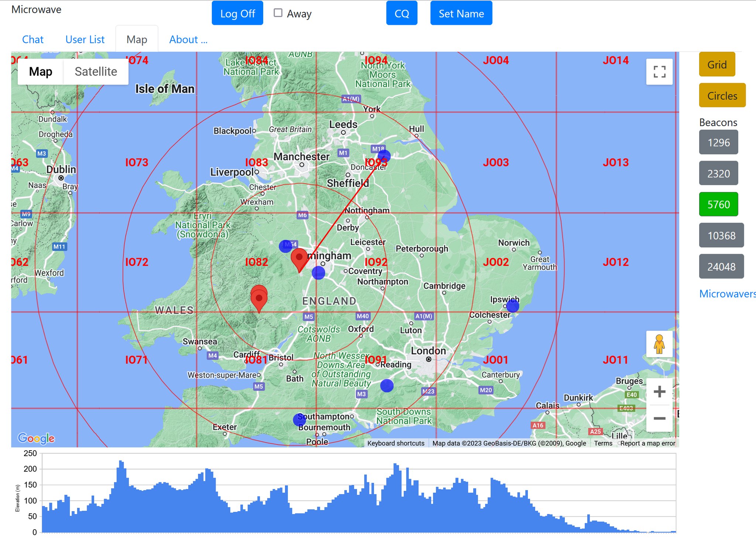Image resolution: width=756 pixels, height=547 pixels.
Task: Click the blue dot near Ipswich
Action: tap(512, 306)
